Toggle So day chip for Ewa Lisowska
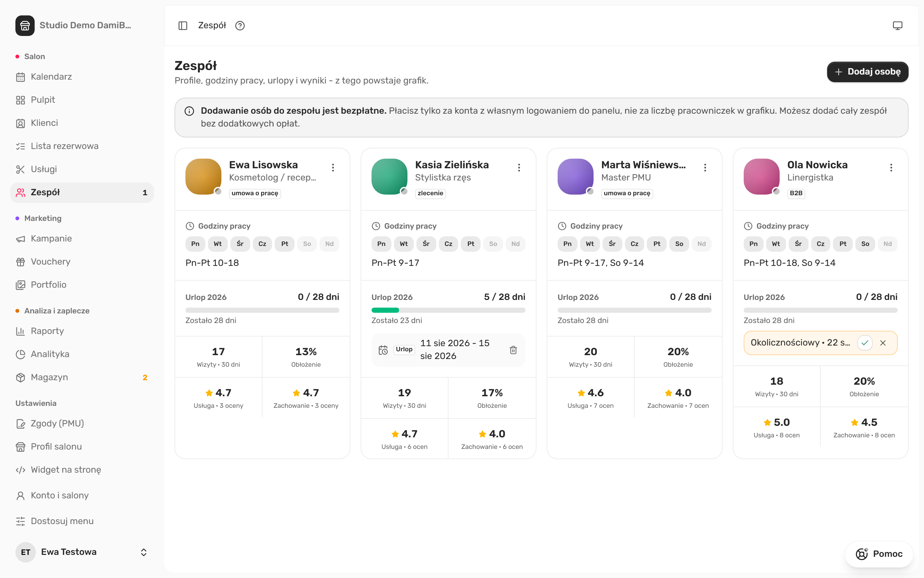924x578 pixels. 307,244
